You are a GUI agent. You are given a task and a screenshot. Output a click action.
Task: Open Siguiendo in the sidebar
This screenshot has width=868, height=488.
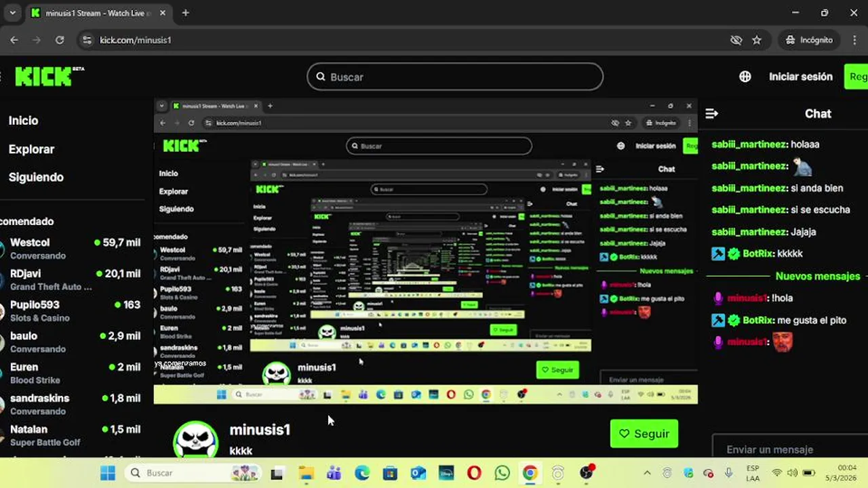coord(36,178)
